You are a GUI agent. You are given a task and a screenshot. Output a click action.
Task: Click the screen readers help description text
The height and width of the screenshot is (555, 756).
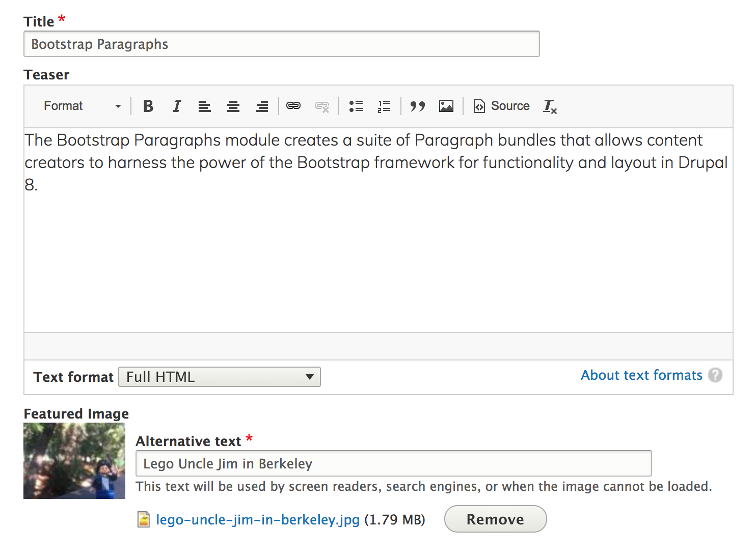tap(424, 486)
